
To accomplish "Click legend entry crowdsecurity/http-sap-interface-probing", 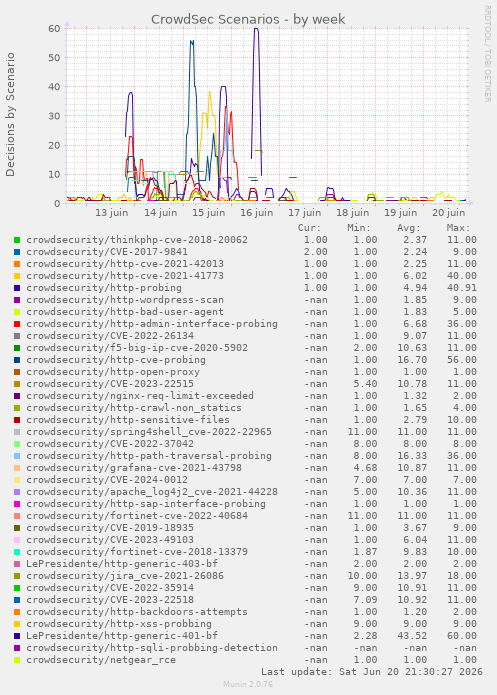I will (x=146, y=504).
